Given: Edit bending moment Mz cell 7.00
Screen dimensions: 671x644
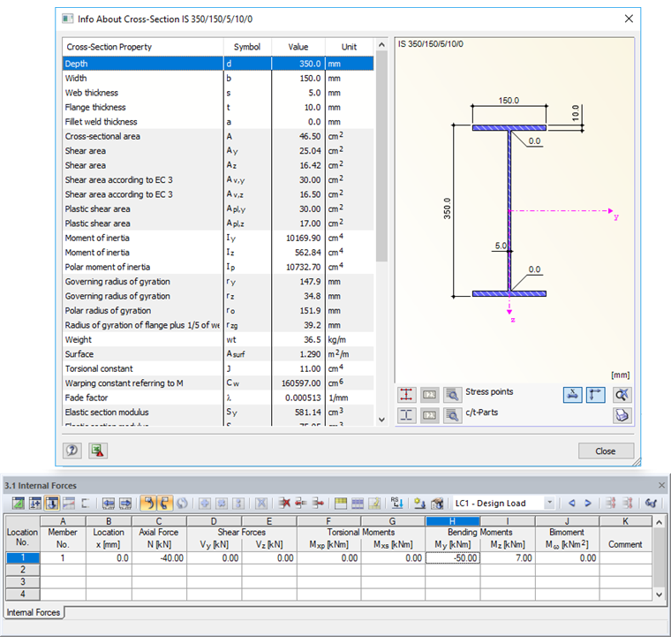Looking at the screenshot, I should 508,558.
